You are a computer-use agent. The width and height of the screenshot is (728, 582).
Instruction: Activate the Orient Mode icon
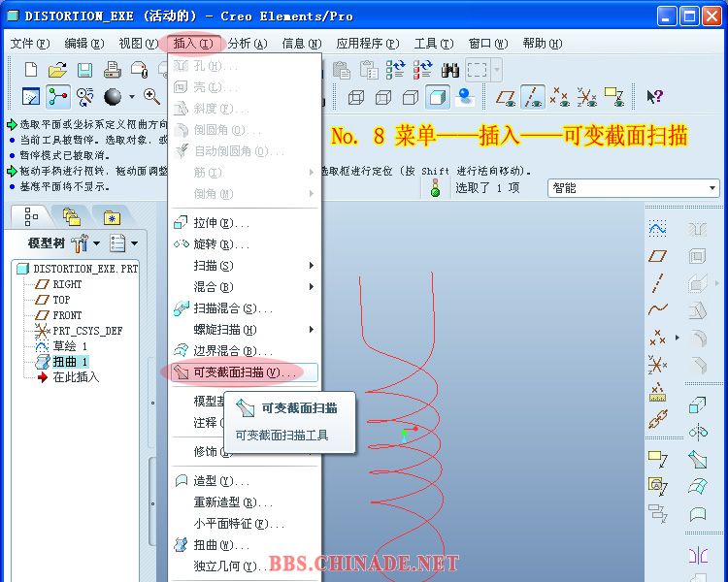pyautogui.click(x=85, y=97)
